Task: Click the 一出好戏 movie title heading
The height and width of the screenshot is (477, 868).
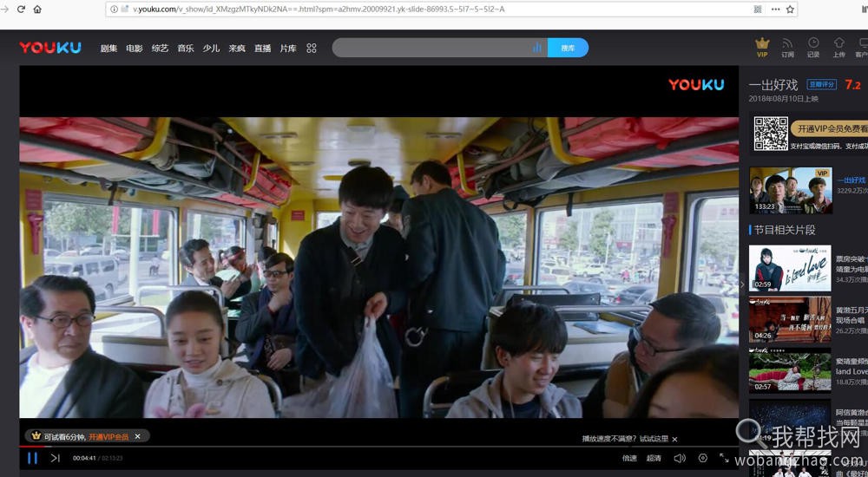Action: coord(773,85)
